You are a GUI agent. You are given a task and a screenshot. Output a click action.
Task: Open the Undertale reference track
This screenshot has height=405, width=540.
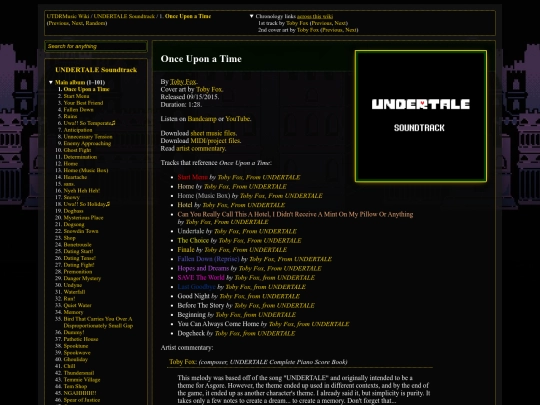click(x=191, y=231)
